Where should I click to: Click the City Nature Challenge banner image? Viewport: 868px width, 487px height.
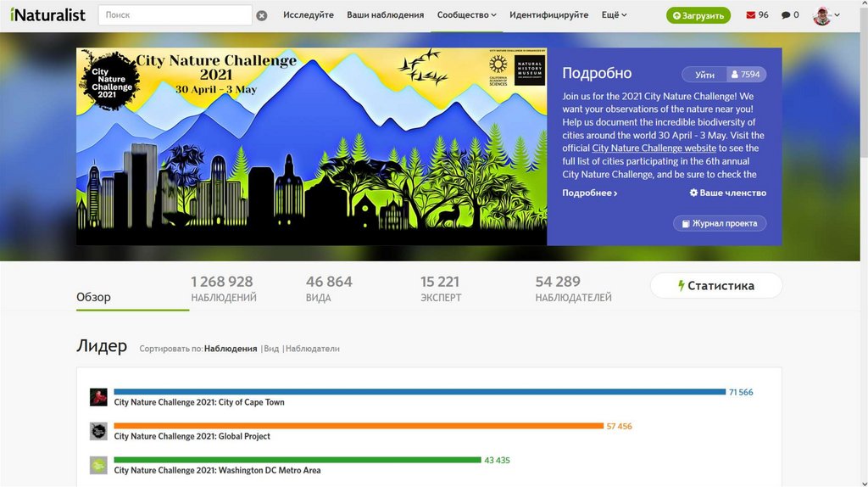(312, 146)
